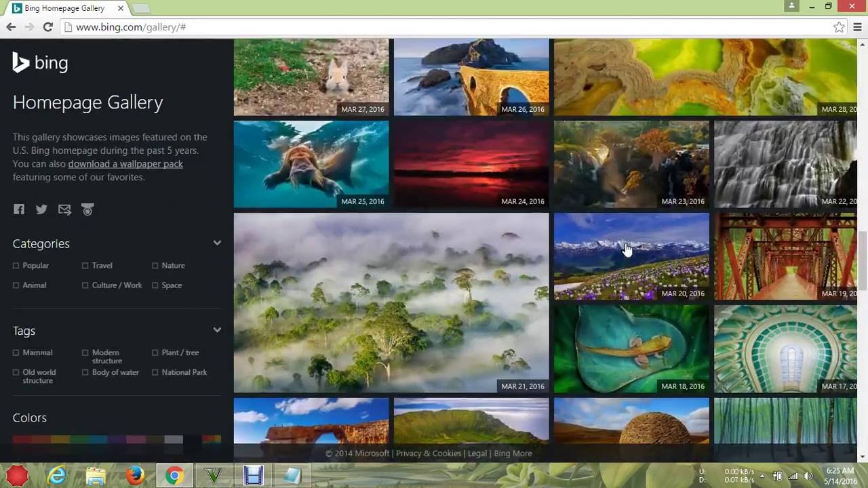Open the large misty forest MAR 21 image
This screenshot has width=868, height=488.
391,302
